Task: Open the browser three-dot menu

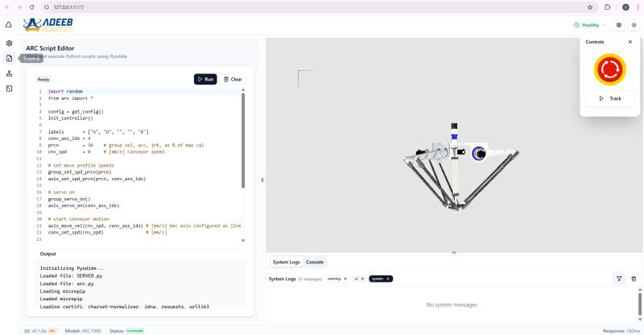Action: tap(638, 7)
